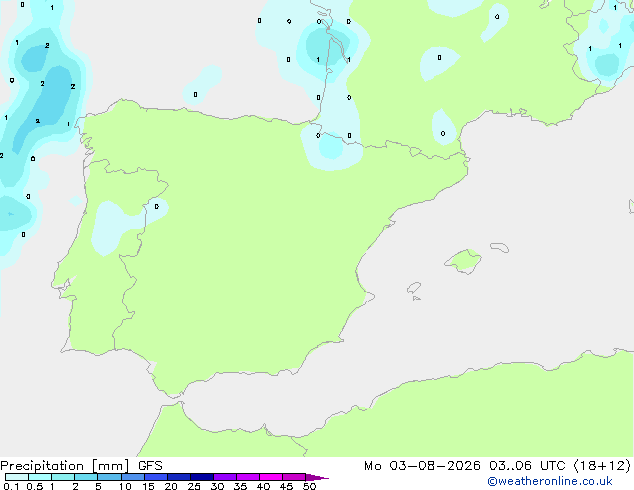Pick the legend swatch between 1 and 2
The width and height of the screenshot is (634, 490).
(63, 477)
